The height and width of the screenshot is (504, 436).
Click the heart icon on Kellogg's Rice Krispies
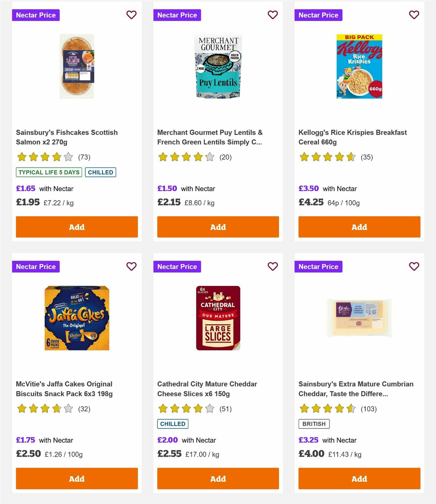click(414, 15)
